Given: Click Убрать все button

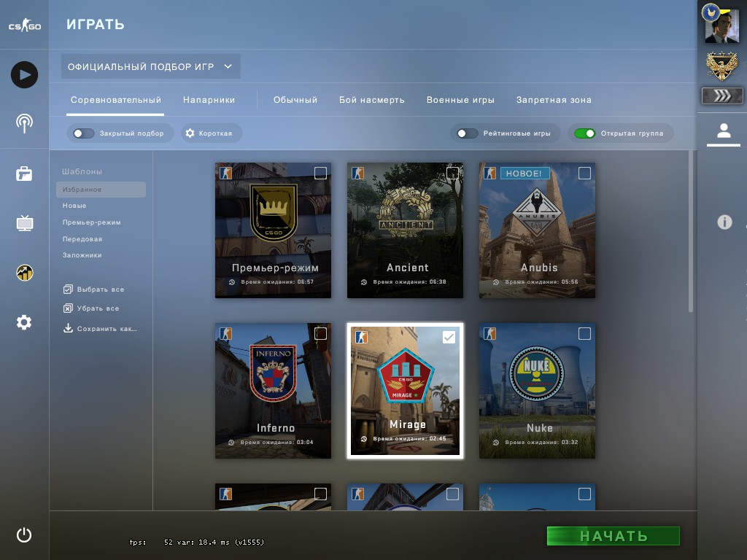Looking at the screenshot, I should (x=91, y=308).
